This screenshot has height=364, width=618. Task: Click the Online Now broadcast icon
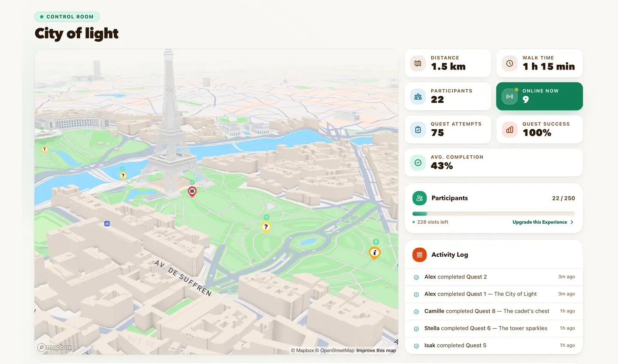(x=509, y=97)
